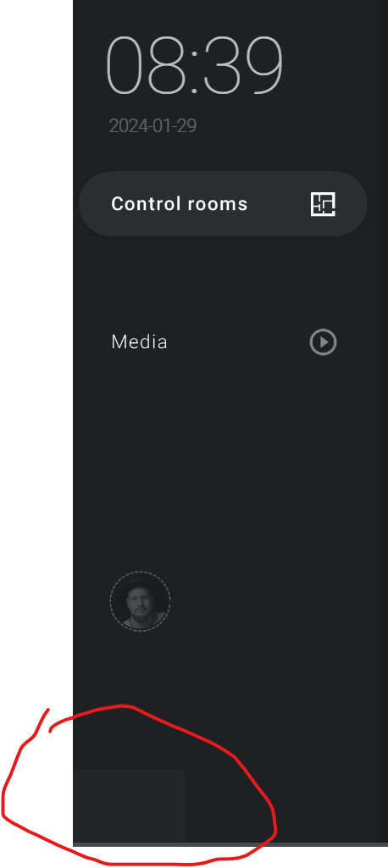This screenshot has width=388, height=868.
Task: Click the circular play icon next to Media
Action: 324,341
